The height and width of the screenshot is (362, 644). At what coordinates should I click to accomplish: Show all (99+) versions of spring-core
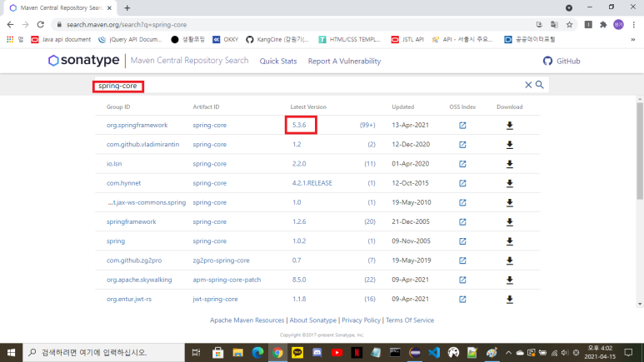coord(367,125)
